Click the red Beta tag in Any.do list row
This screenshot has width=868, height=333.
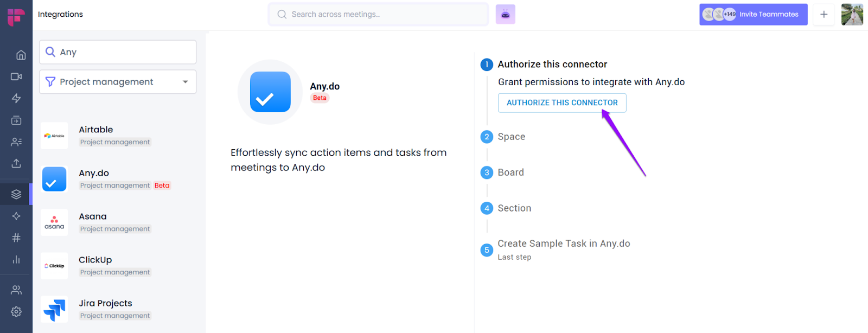click(162, 185)
